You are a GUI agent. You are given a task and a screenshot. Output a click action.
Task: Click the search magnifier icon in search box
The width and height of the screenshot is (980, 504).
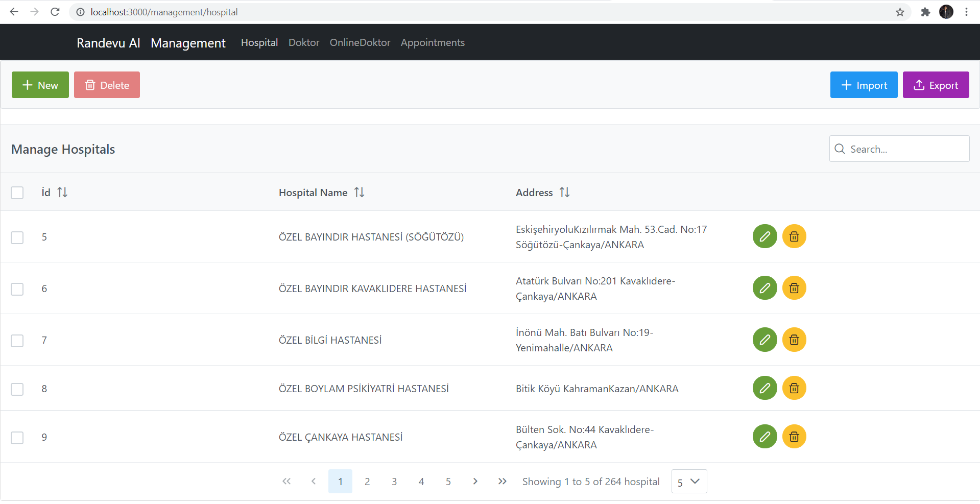[x=839, y=149]
